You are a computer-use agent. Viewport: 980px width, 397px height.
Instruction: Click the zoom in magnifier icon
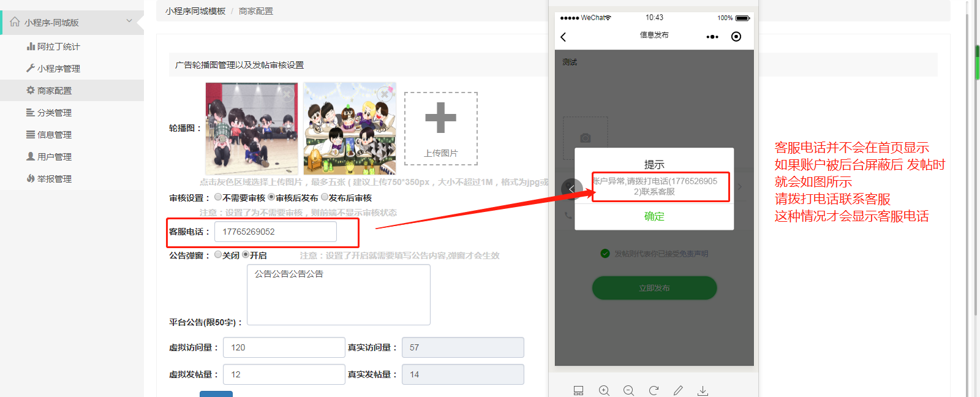[604, 390]
